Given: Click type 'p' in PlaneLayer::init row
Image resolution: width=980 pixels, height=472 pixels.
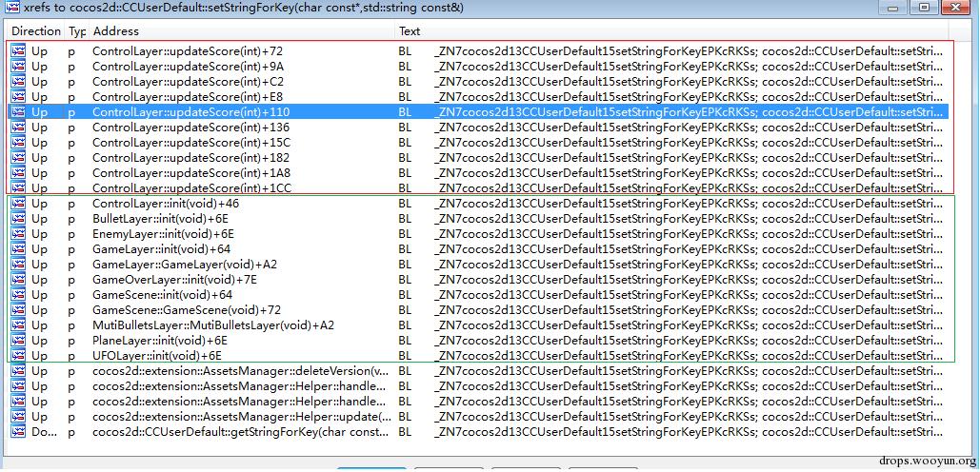Looking at the screenshot, I should pyautogui.click(x=71, y=341).
